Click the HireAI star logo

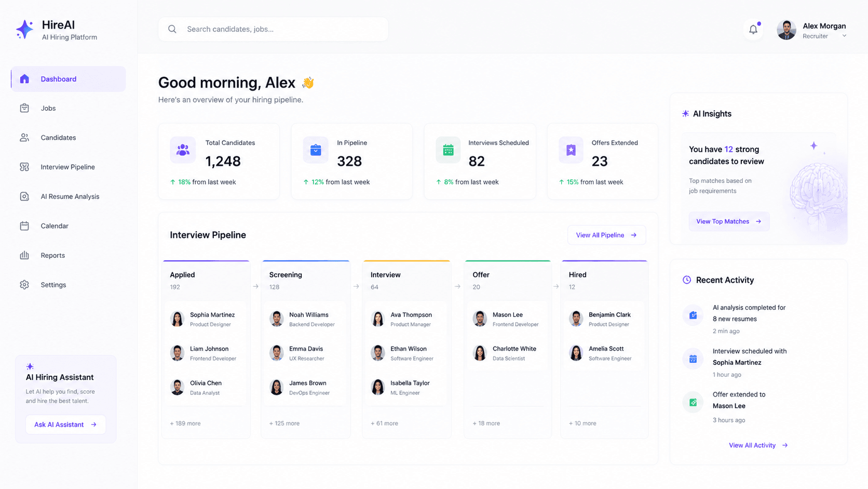point(24,30)
